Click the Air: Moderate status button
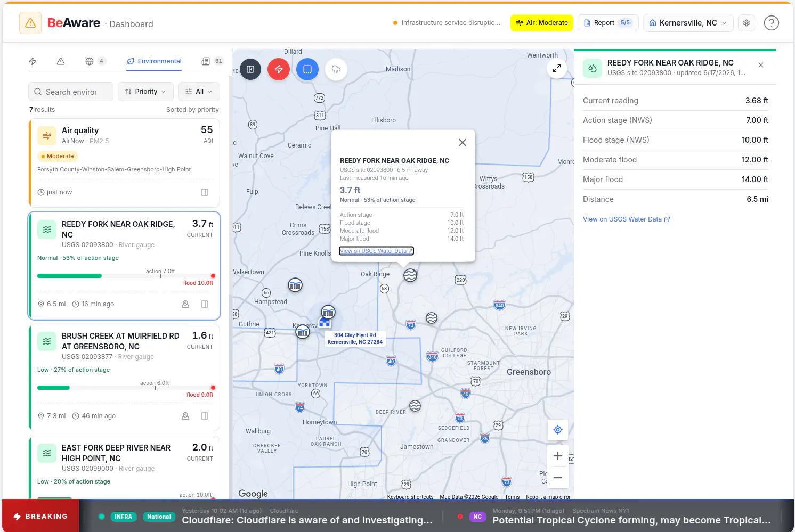This screenshot has height=532, width=795. pyautogui.click(x=542, y=23)
